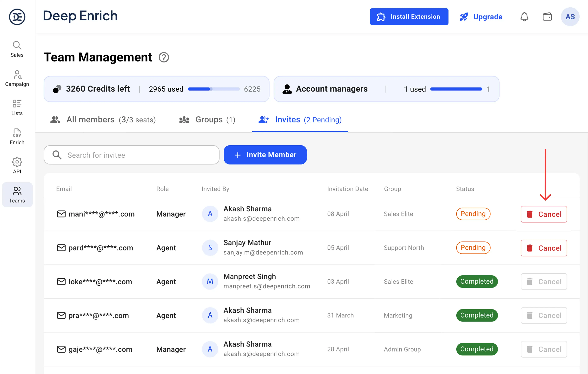Click the envelope icon next to gaje****@****.com

pyautogui.click(x=61, y=349)
